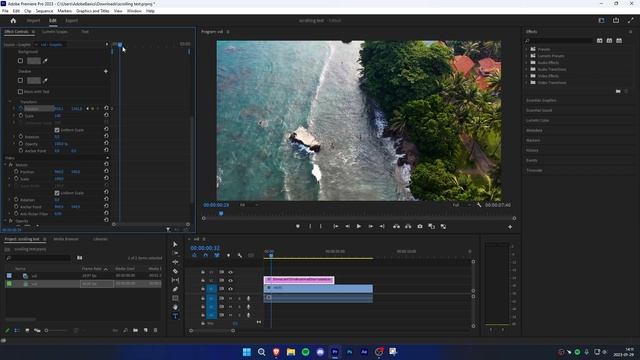Toggle the top video track eye visibility
The height and width of the screenshot is (360, 640).
point(231,272)
